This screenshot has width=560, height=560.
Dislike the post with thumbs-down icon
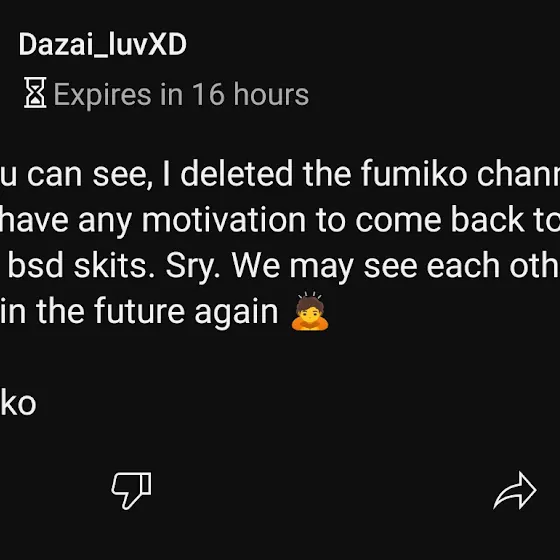131,490
